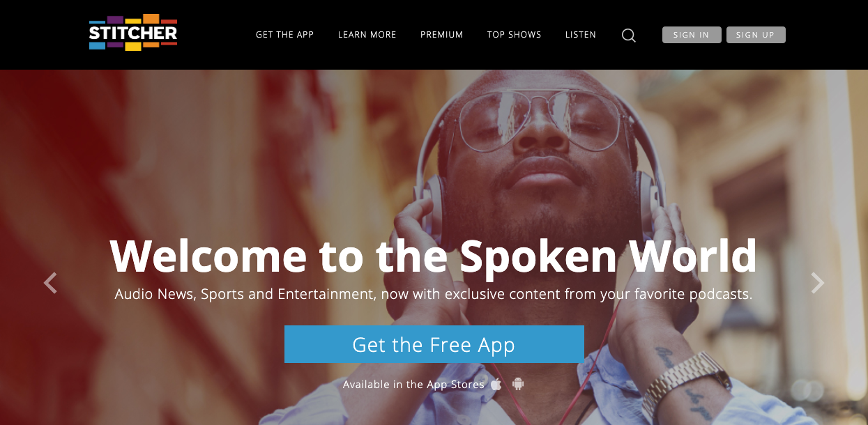Click the Welcome to the Spoken World headline

click(x=434, y=256)
